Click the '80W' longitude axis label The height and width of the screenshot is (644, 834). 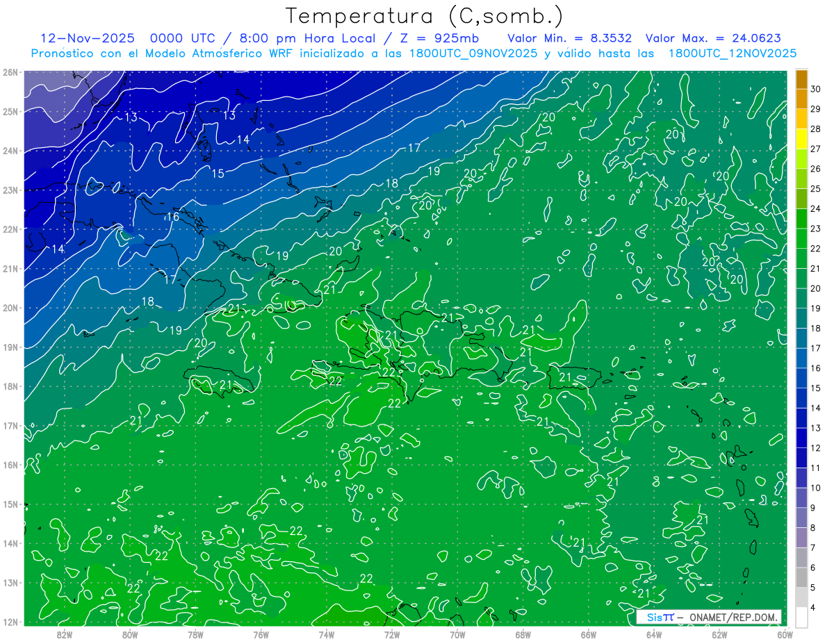tap(130, 634)
